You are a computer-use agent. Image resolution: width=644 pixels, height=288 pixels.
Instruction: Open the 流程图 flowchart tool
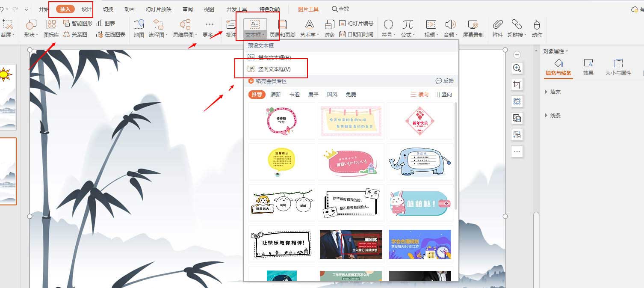coord(158,28)
